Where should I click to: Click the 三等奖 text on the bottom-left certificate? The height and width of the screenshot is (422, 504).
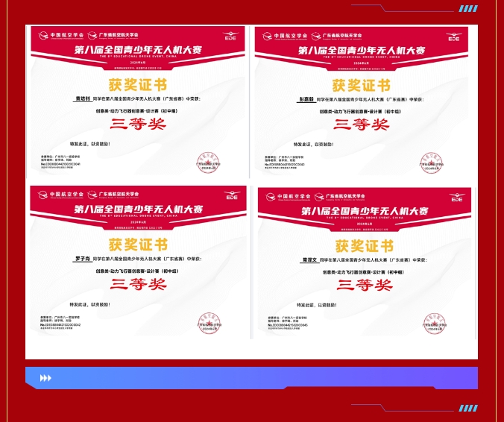point(138,284)
